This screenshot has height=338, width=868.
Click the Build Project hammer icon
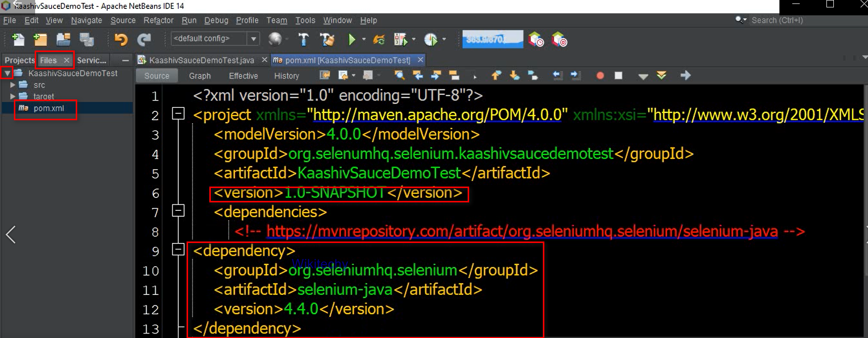pyautogui.click(x=303, y=40)
